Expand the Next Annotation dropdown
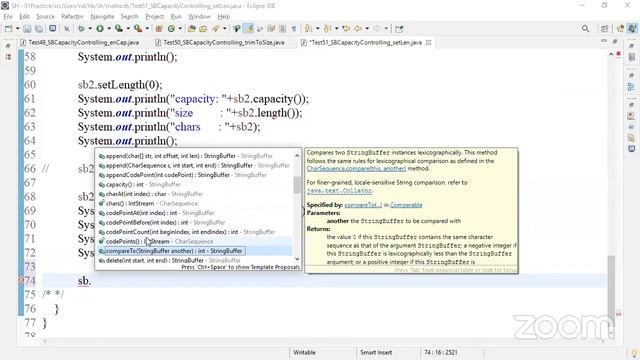 (318, 29)
